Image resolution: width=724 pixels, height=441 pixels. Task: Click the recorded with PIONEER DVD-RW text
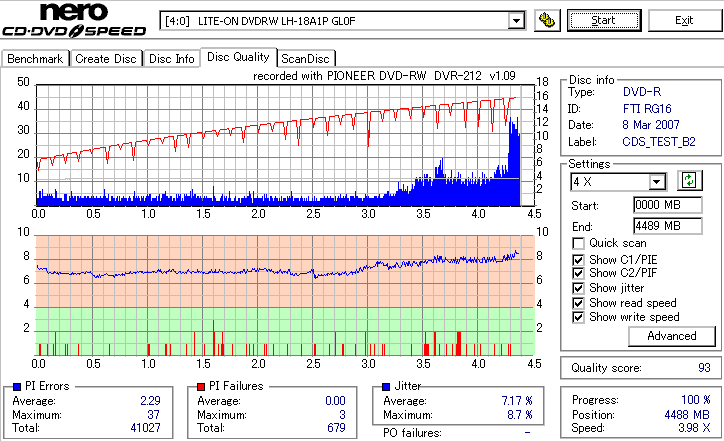pyautogui.click(x=384, y=76)
